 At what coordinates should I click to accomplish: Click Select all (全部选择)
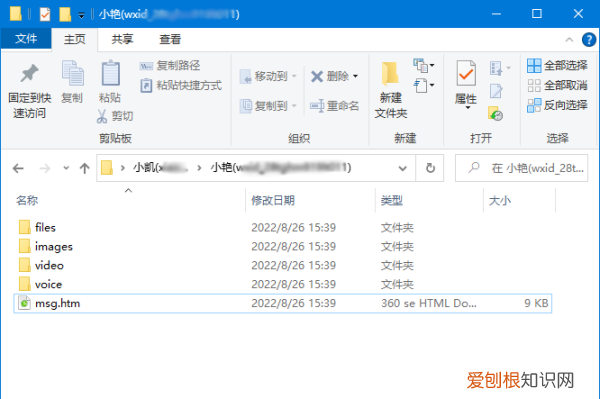[x=557, y=65]
